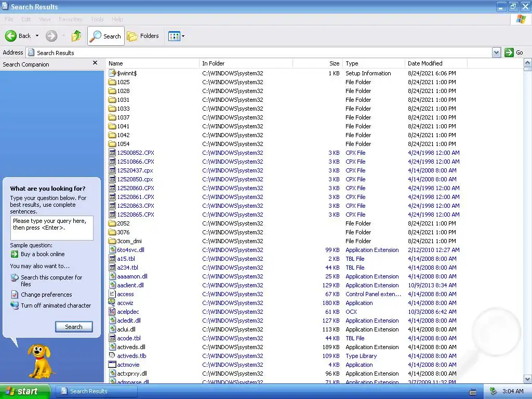Image resolution: width=532 pixels, height=399 pixels.
Task: Open the Favorites menu
Action: tap(70, 19)
